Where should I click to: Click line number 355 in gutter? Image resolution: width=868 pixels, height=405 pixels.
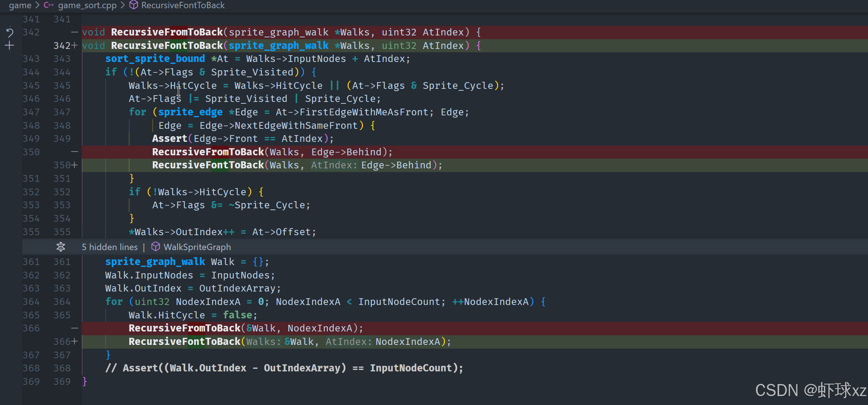31,232
